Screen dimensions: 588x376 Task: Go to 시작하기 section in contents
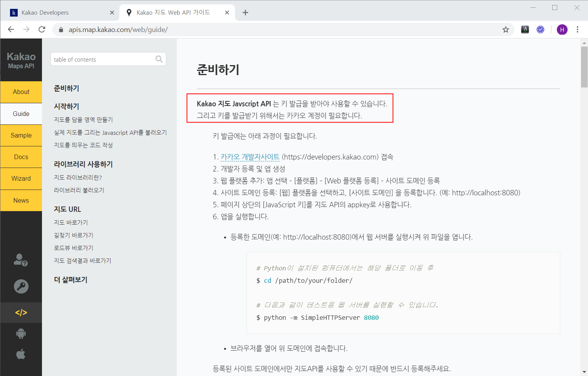[67, 106]
